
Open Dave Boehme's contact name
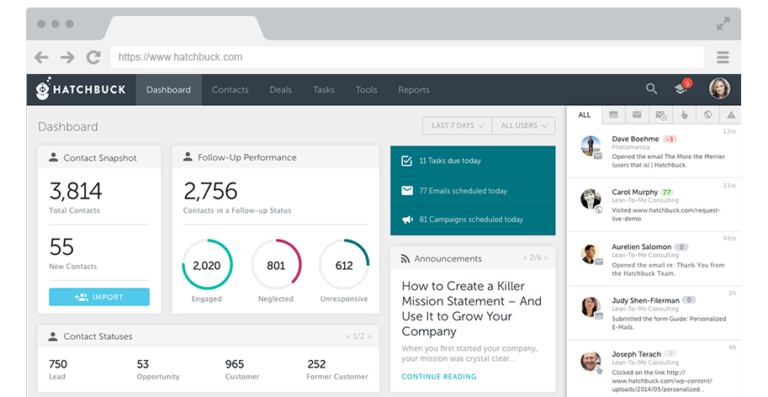pos(635,139)
